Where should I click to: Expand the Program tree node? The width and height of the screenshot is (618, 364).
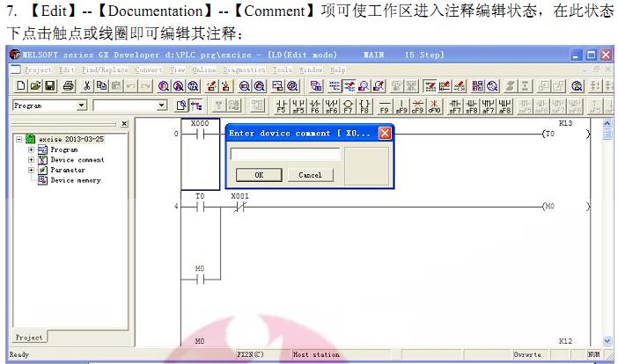pos(32,150)
